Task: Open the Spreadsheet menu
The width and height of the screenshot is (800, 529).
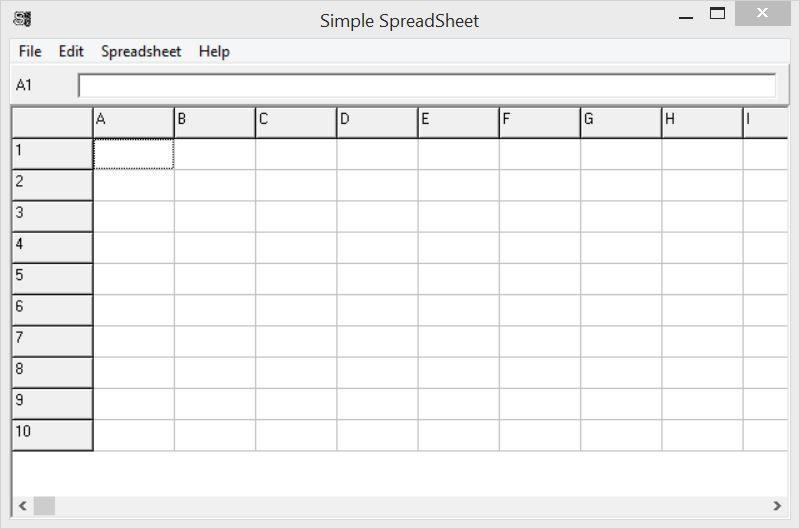Action: tap(141, 51)
